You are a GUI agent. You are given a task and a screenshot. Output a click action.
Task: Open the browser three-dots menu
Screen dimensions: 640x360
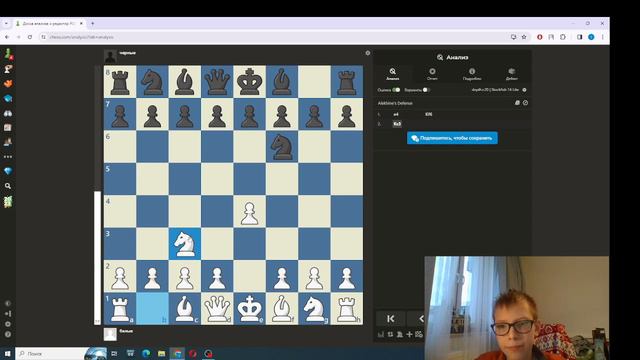[602, 37]
